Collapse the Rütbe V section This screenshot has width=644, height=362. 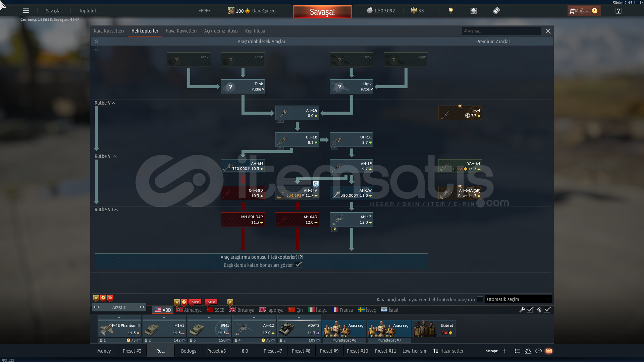105,103
